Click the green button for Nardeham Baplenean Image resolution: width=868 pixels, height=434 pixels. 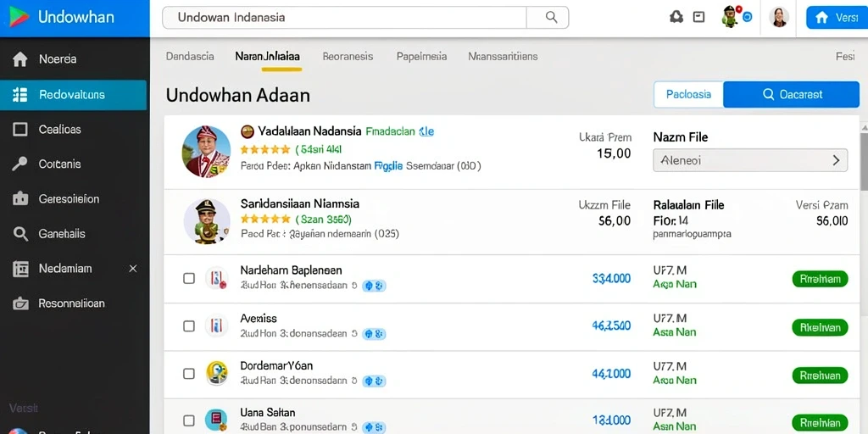(820, 279)
